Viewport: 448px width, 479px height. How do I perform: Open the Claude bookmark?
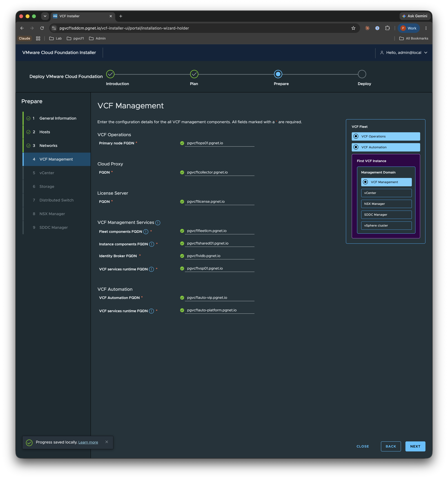[x=24, y=38]
